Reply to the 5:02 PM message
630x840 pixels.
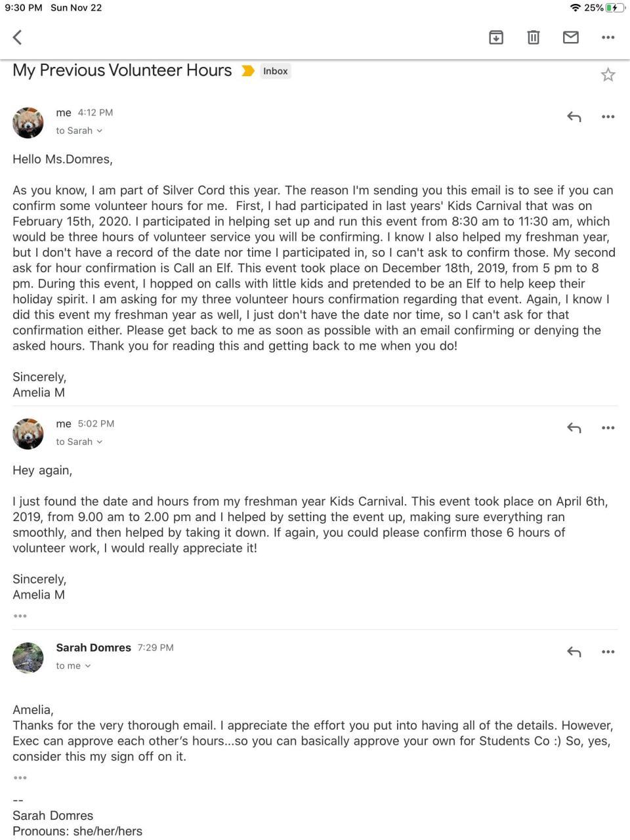tap(574, 428)
